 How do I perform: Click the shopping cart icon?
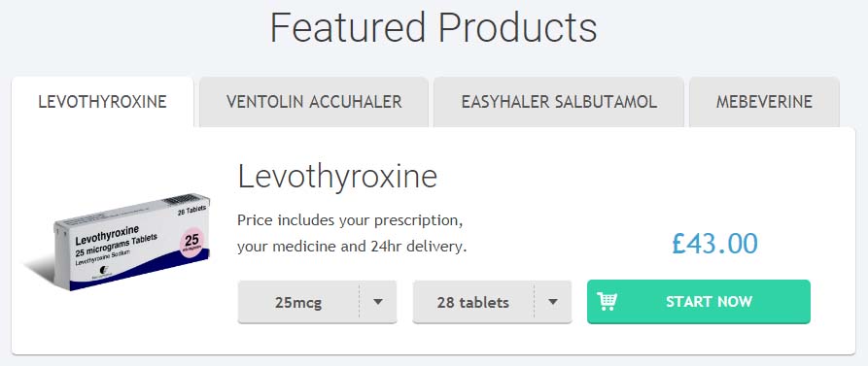[x=607, y=302]
